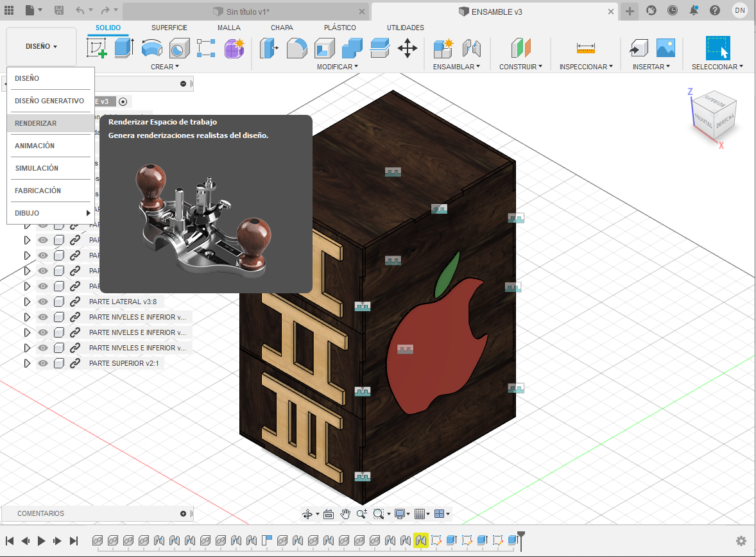Select the Fillet tool
Viewport: 756px width, 557px height.
point(297,48)
